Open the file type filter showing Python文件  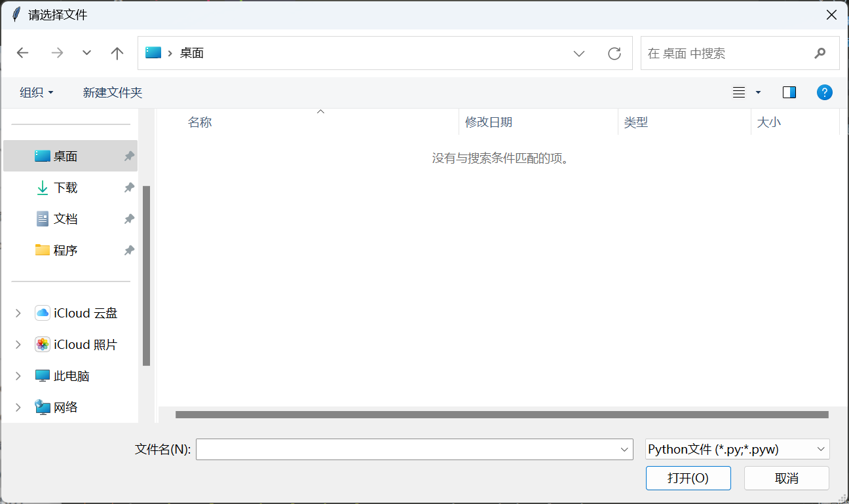[x=736, y=449]
